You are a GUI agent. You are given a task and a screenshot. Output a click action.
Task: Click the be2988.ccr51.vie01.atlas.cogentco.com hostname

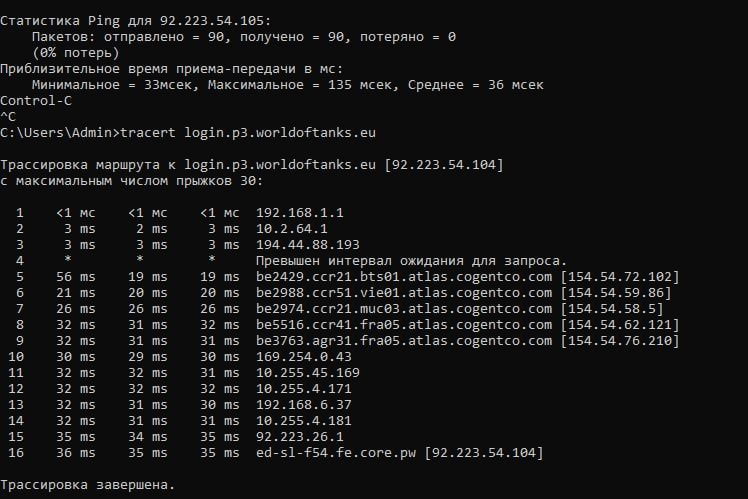pyautogui.click(x=404, y=293)
